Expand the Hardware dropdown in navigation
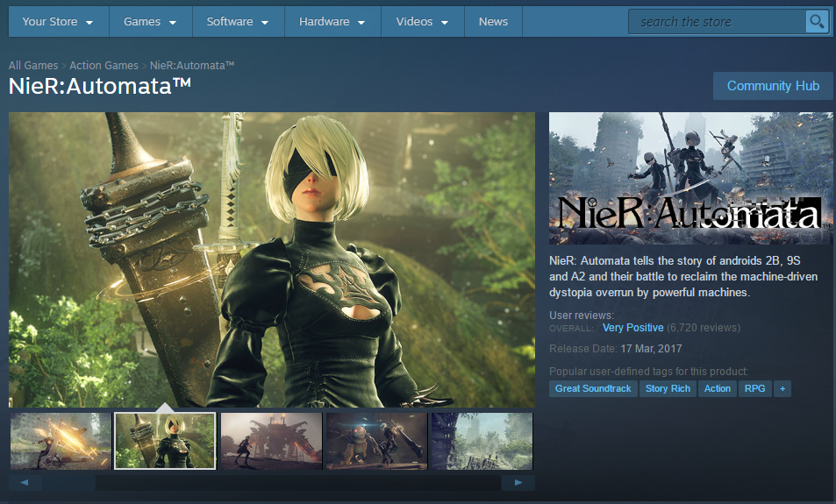Screen dimensions: 836x504 point(332,22)
